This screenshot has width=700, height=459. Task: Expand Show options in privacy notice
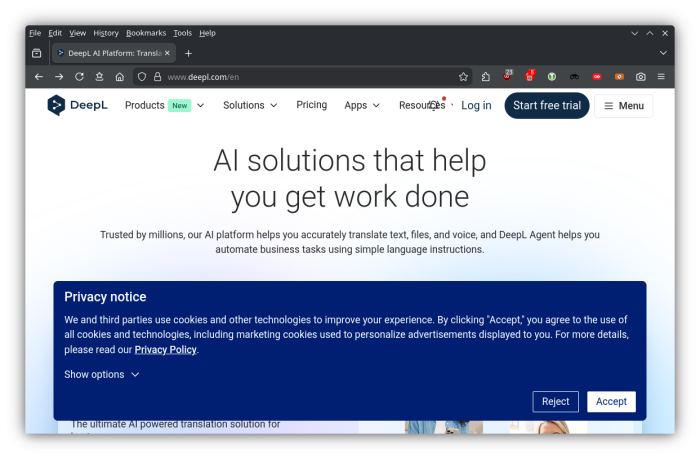click(x=102, y=375)
